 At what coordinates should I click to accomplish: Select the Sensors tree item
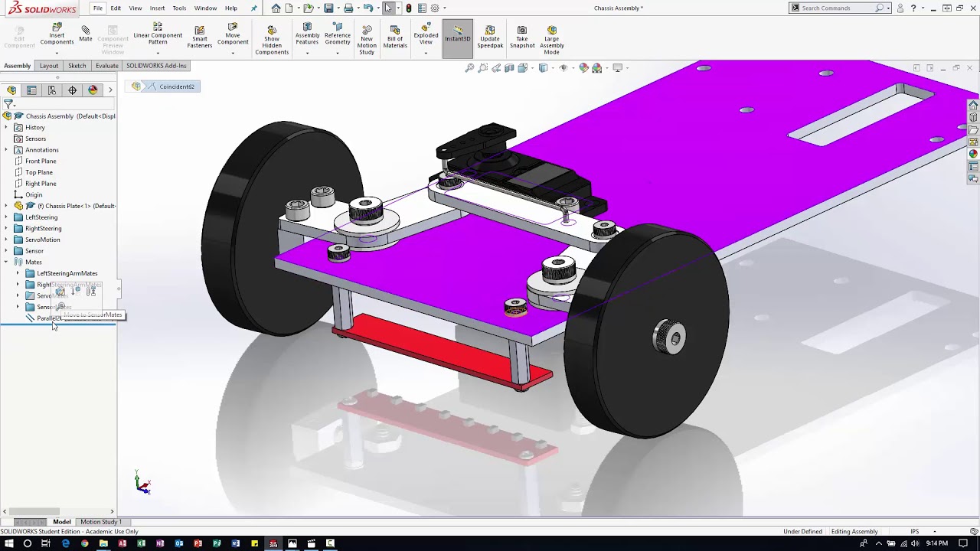pos(35,139)
